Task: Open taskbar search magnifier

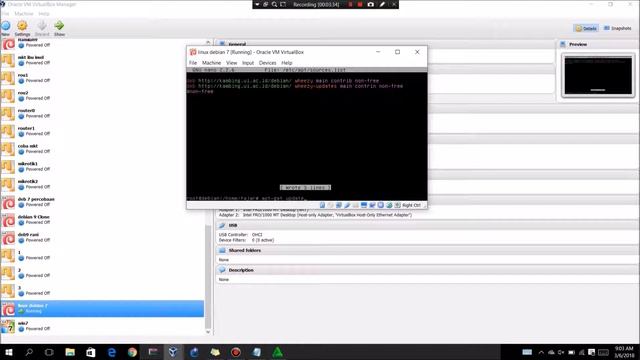Action: point(29,352)
